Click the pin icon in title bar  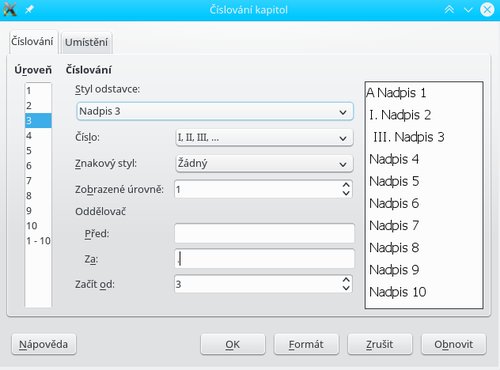point(29,9)
